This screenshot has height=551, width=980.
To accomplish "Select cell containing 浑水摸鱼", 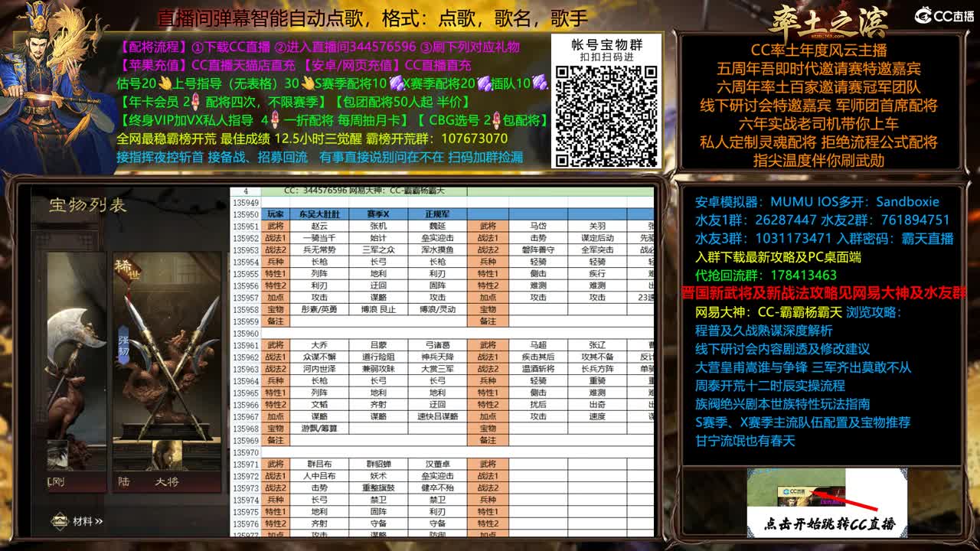I will (x=437, y=250).
